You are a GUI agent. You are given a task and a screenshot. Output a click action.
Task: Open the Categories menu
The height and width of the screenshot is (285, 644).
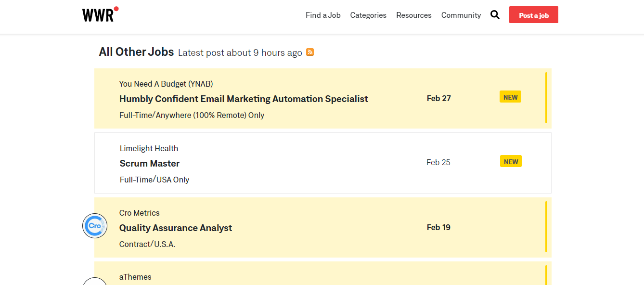(x=368, y=15)
